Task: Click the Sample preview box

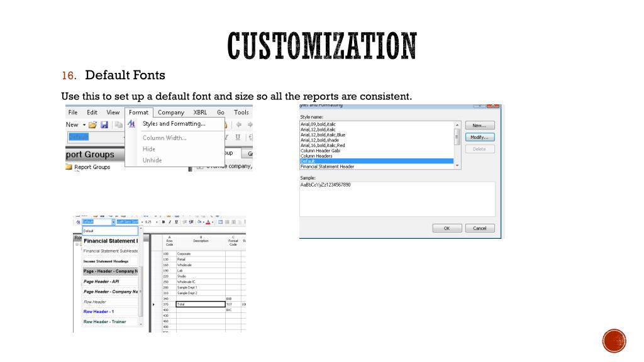Action: pyautogui.click(x=397, y=199)
